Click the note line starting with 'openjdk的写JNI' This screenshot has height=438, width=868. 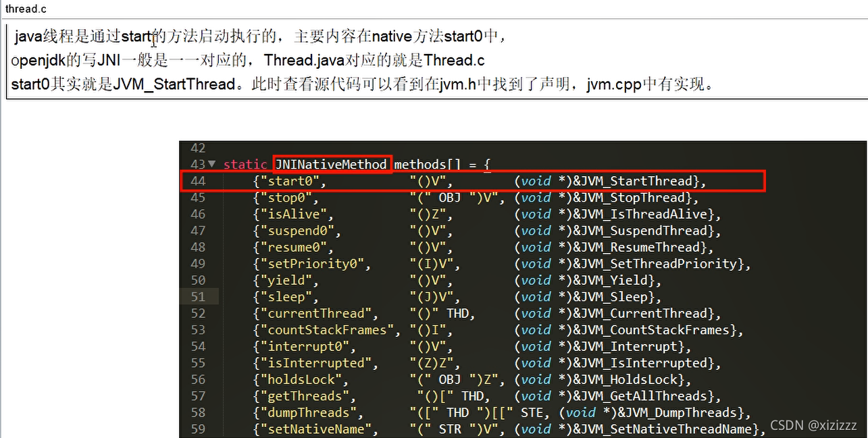click(248, 61)
